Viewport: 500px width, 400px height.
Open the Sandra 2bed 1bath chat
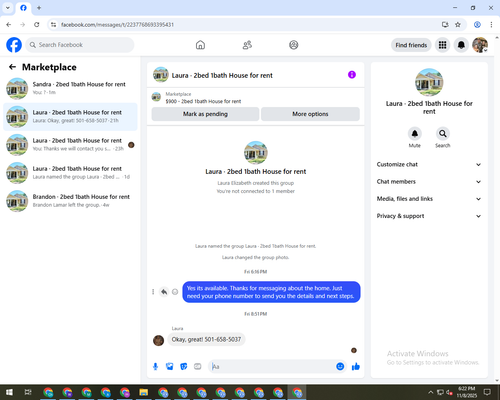(70, 89)
